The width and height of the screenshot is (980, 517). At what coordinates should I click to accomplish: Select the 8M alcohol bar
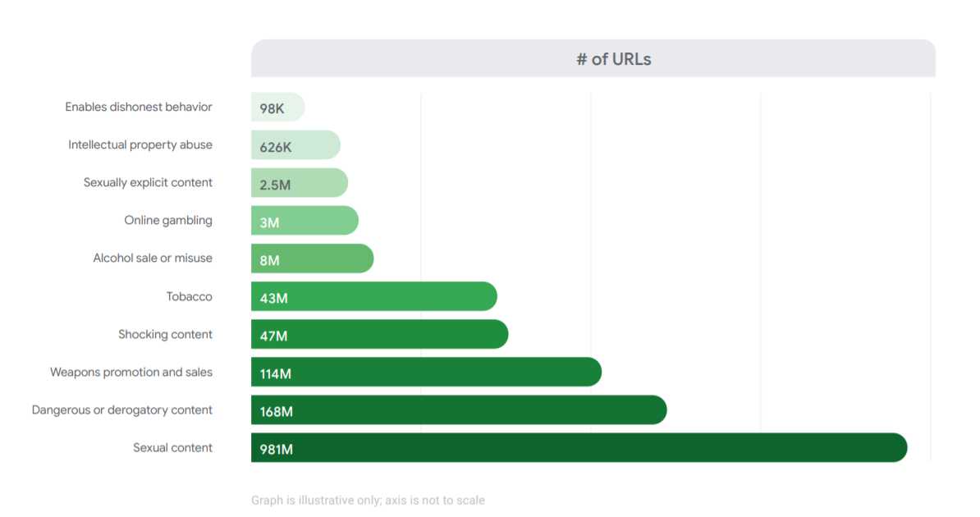(312, 258)
